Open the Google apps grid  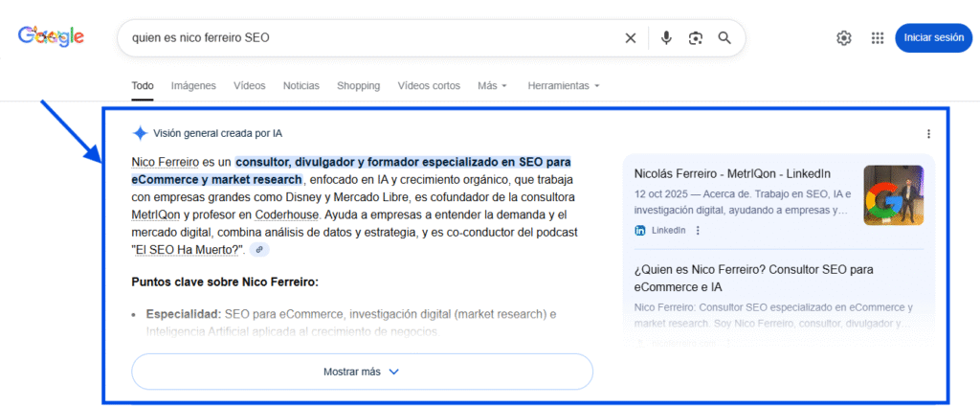pyautogui.click(x=877, y=38)
